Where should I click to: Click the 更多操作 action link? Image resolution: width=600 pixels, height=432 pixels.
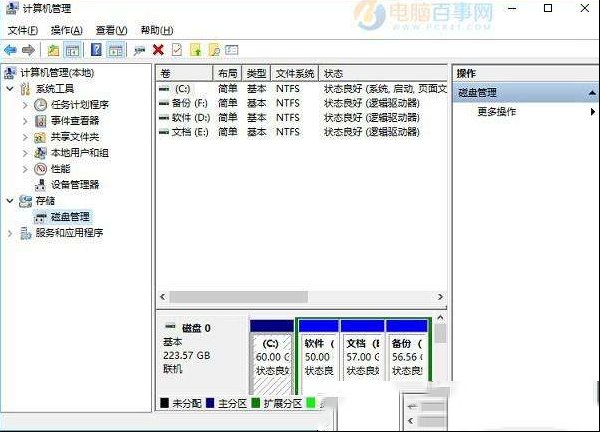coord(497,112)
